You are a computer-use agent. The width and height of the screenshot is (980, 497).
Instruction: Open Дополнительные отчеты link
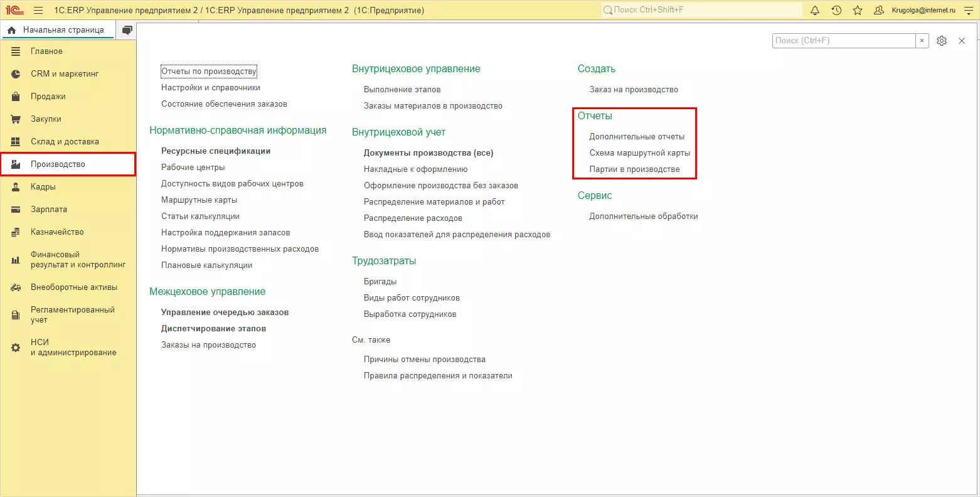point(637,137)
